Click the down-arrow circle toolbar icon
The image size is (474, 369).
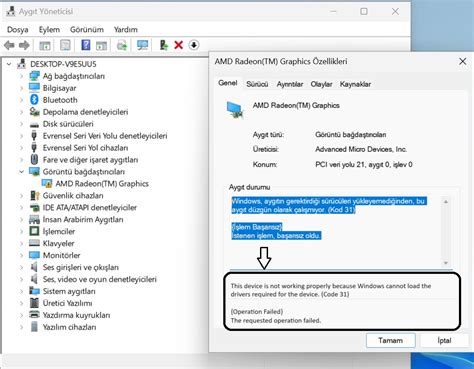[194, 45]
